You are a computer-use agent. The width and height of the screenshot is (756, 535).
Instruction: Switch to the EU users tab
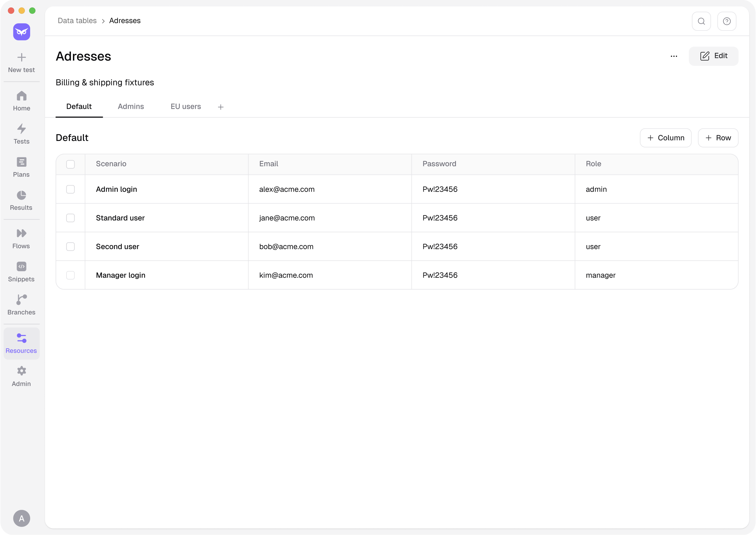(186, 106)
